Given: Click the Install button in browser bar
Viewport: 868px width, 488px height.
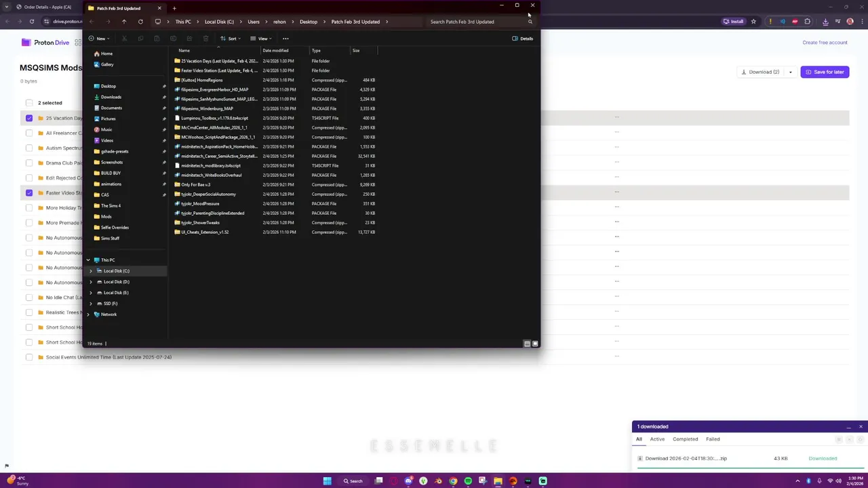Looking at the screenshot, I should point(733,22).
